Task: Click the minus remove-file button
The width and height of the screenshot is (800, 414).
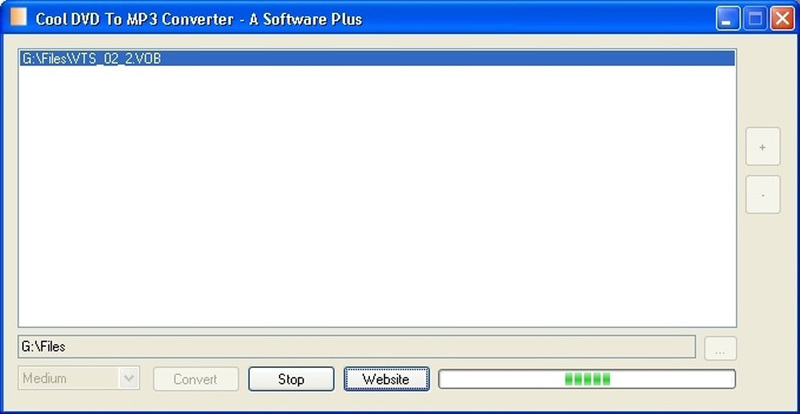Action: [763, 195]
